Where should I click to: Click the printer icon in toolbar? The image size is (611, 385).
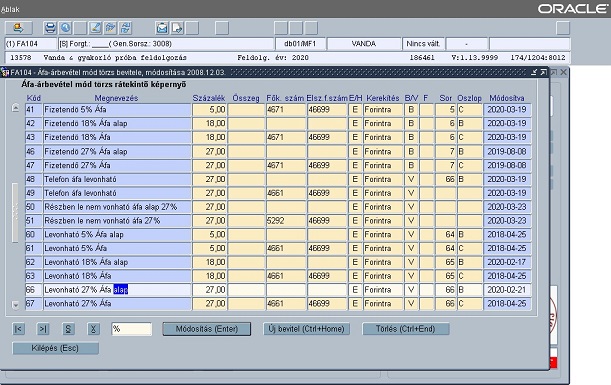50,28
